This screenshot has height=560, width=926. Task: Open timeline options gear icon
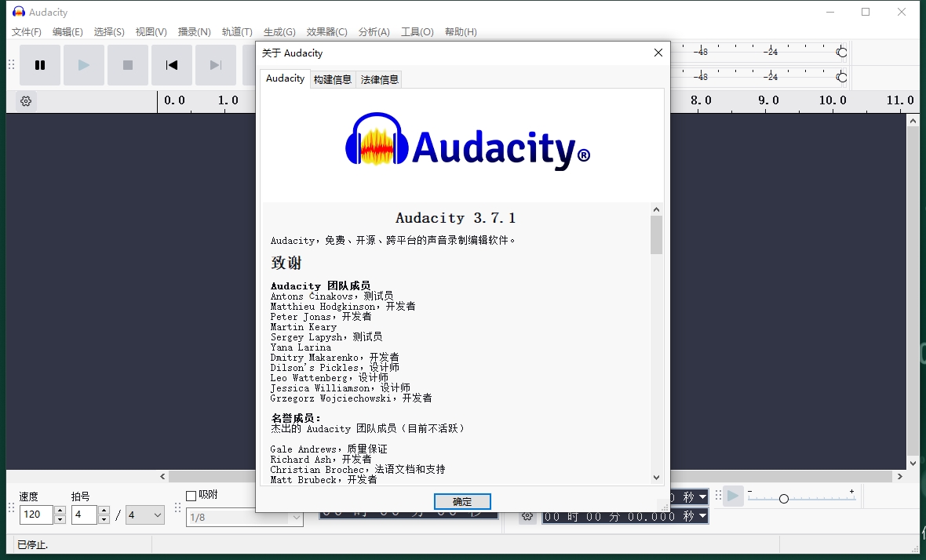click(x=26, y=101)
